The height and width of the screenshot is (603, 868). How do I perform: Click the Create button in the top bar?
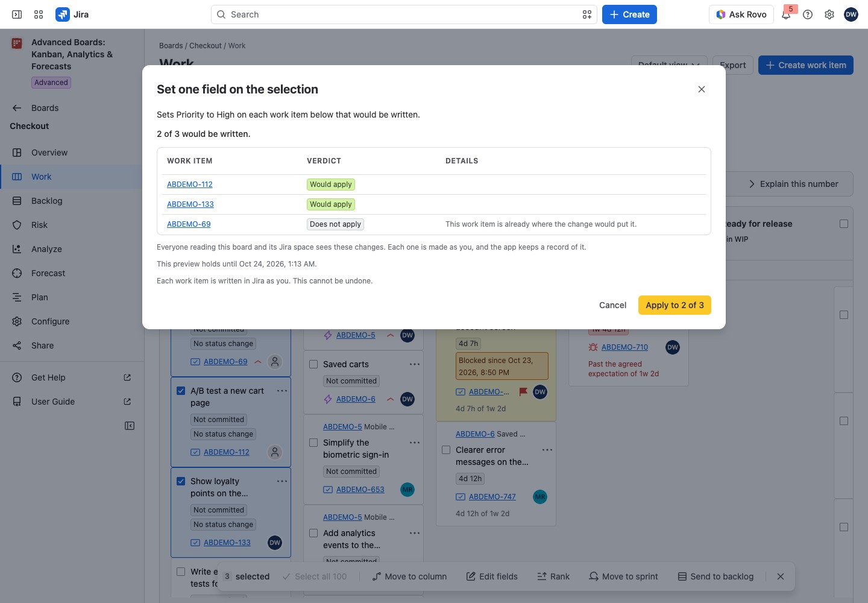pos(629,14)
